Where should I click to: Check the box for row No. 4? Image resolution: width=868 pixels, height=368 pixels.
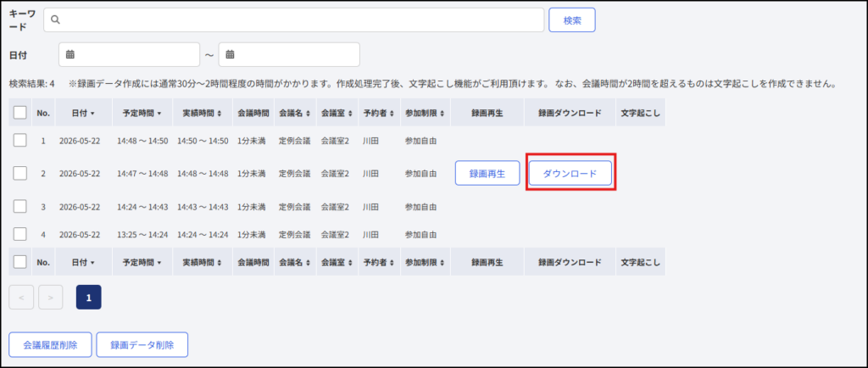click(x=20, y=234)
